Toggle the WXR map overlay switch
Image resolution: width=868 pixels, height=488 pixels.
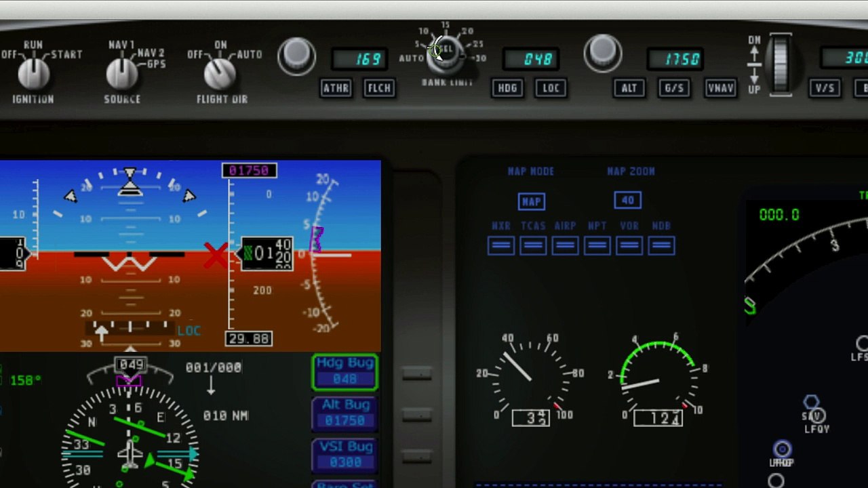coord(501,245)
